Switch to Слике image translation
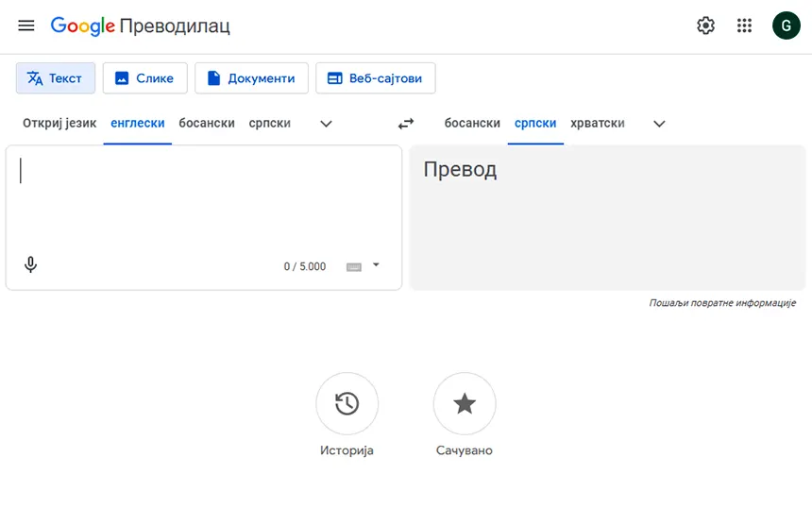Image resolution: width=812 pixels, height=508 pixels. click(145, 78)
